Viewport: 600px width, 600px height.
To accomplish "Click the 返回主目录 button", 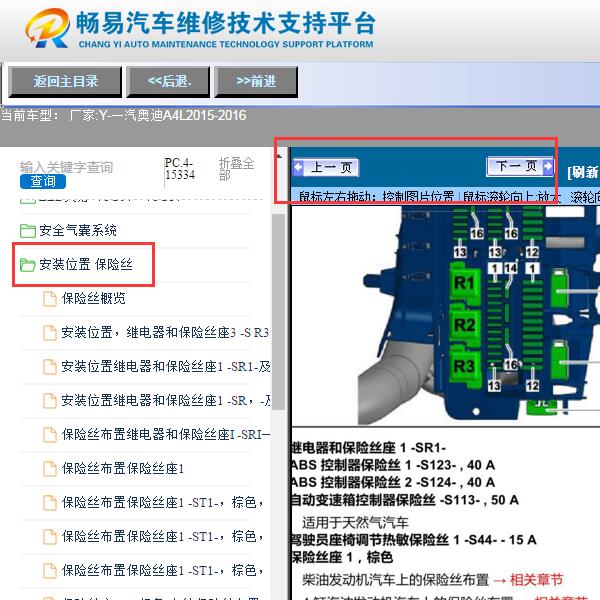I will (x=65, y=82).
